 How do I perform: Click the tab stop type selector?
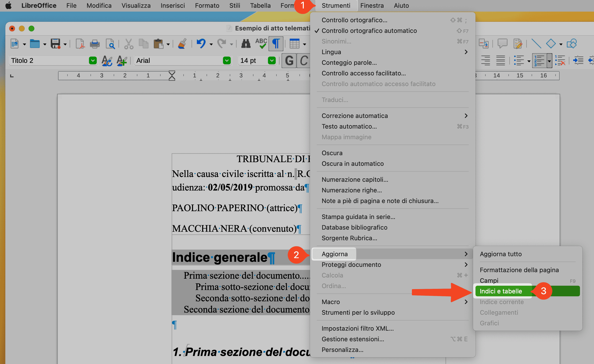[x=12, y=76]
